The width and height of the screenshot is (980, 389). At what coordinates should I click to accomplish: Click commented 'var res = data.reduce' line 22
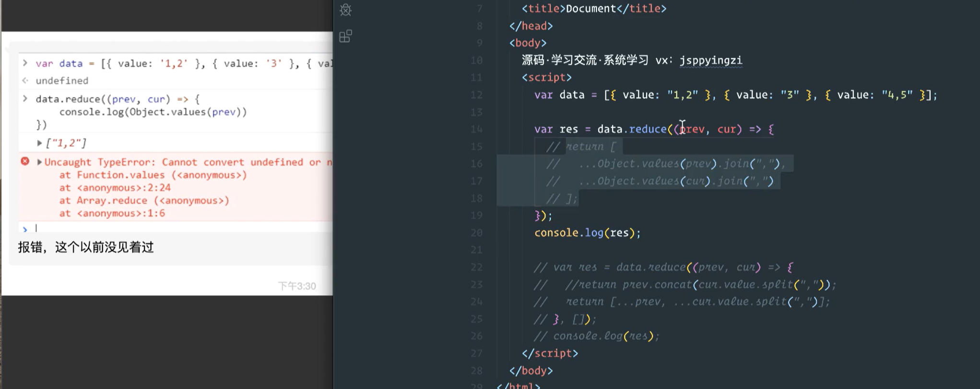[664, 267]
